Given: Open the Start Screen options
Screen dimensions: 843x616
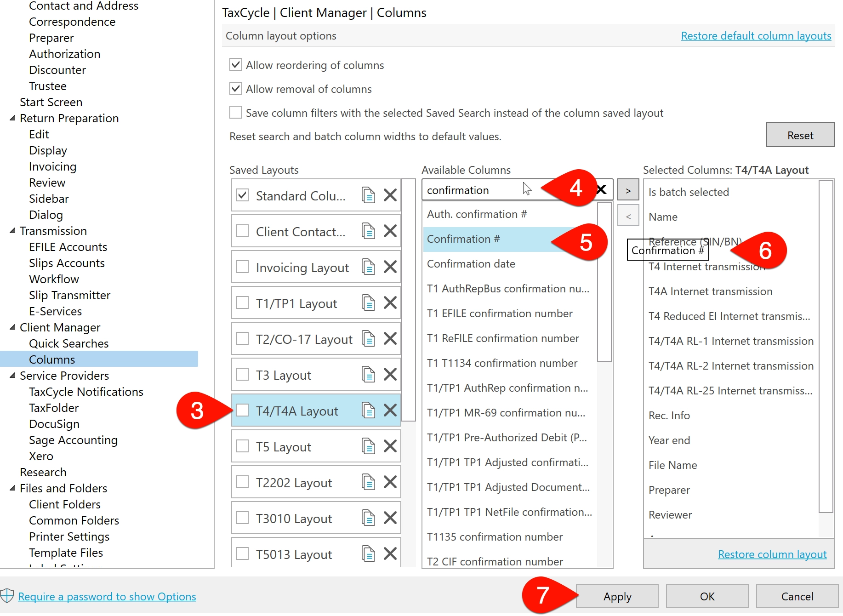Looking at the screenshot, I should pos(51,102).
